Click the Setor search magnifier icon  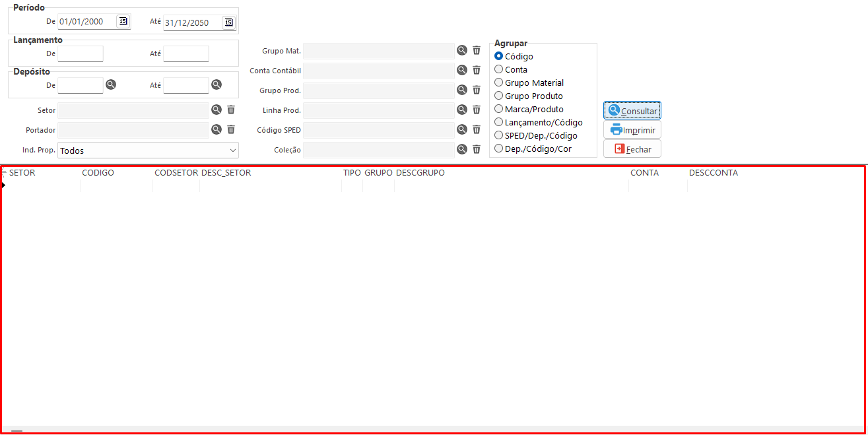point(217,110)
